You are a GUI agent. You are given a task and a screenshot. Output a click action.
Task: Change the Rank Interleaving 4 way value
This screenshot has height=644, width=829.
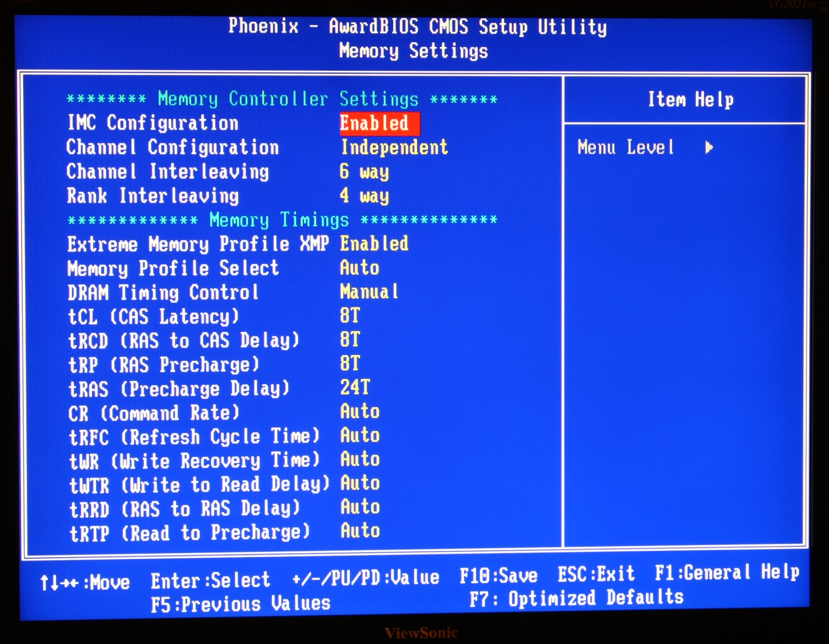[x=364, y=196]
